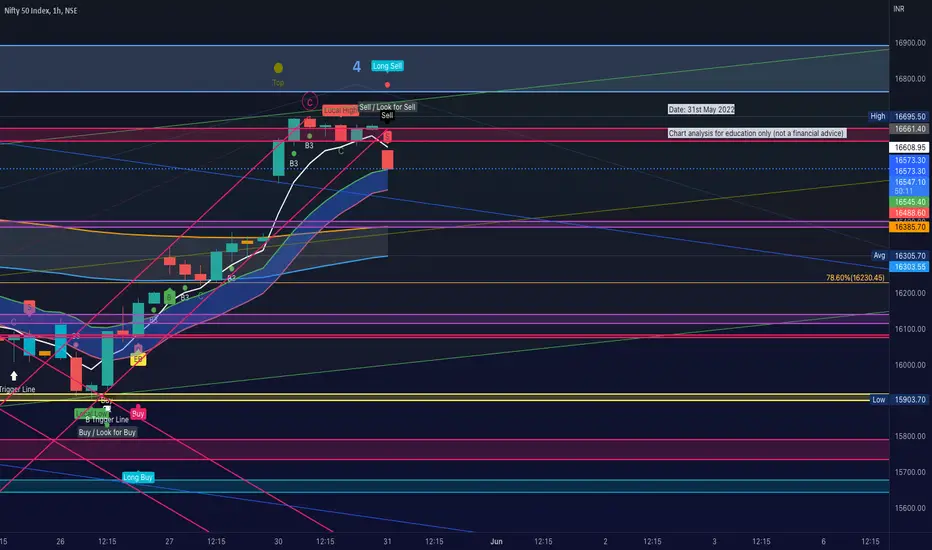Click the blue 16303.55 price tag
The height and width of the screenshot is (550, 932).
click(909, 267)
